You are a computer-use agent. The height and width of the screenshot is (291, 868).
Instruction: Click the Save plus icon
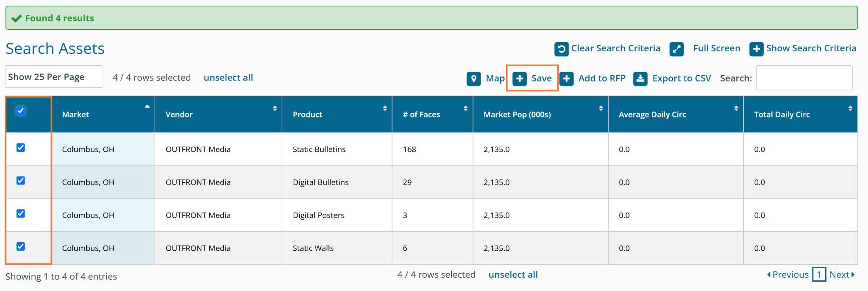coord(519,78)
